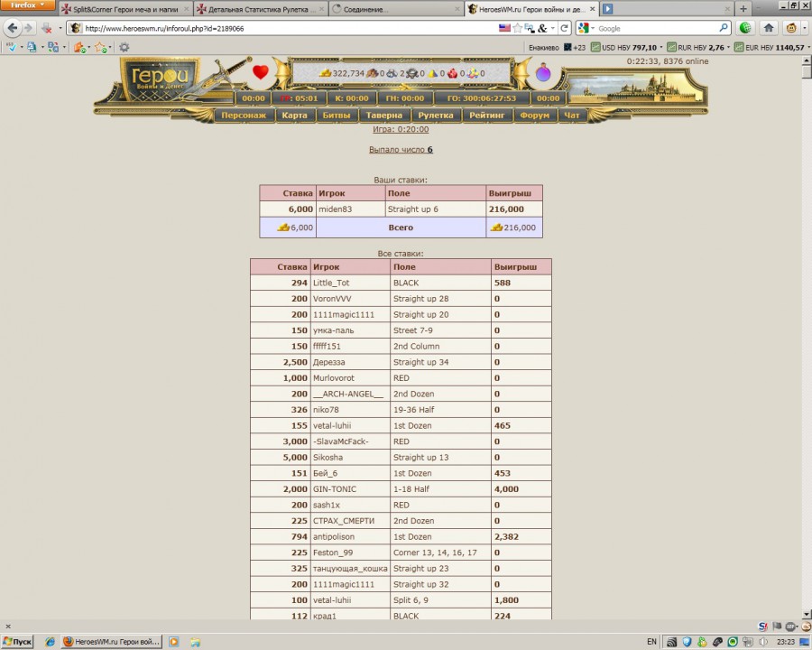The width and height of the screenshot is (812, 650).
Task: Click the browser back arrow button
Action: (x=13, y=28)
